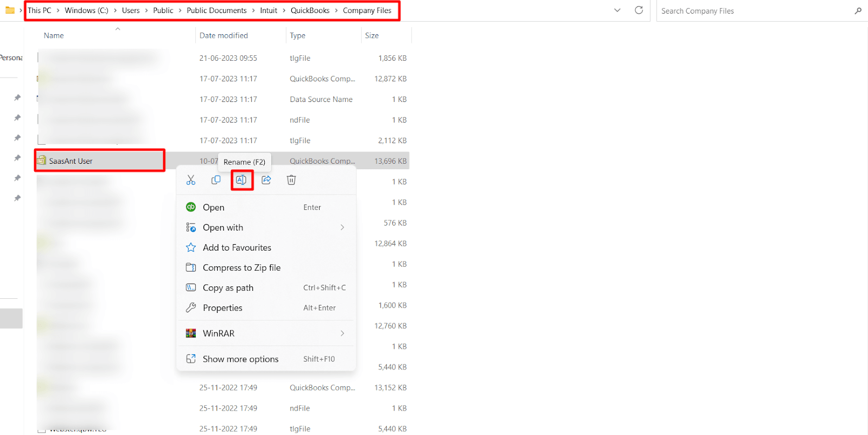
Task: Expand chevron after This PC
Action: click(58, 10)
